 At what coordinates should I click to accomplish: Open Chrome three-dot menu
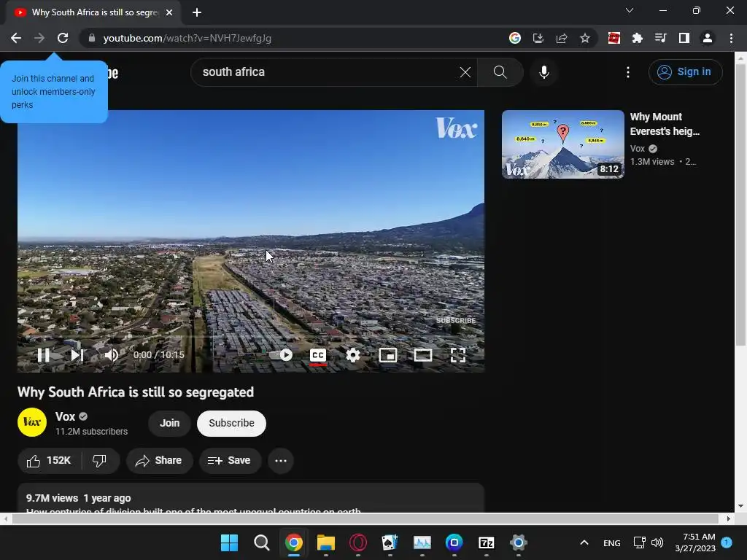731,38
